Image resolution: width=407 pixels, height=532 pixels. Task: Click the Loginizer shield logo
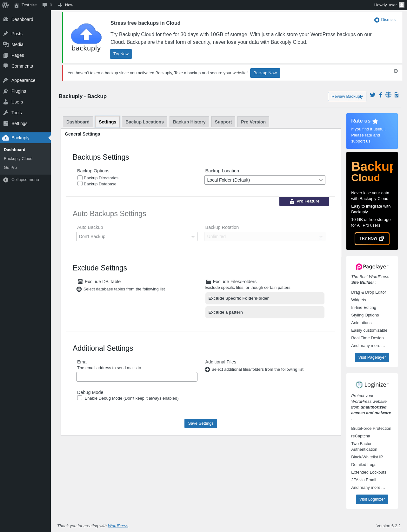pyautogui.click(x=372, y=385)
